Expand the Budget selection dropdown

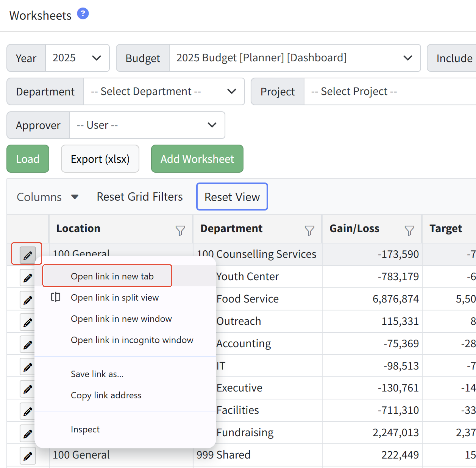(x=295, y=58)
